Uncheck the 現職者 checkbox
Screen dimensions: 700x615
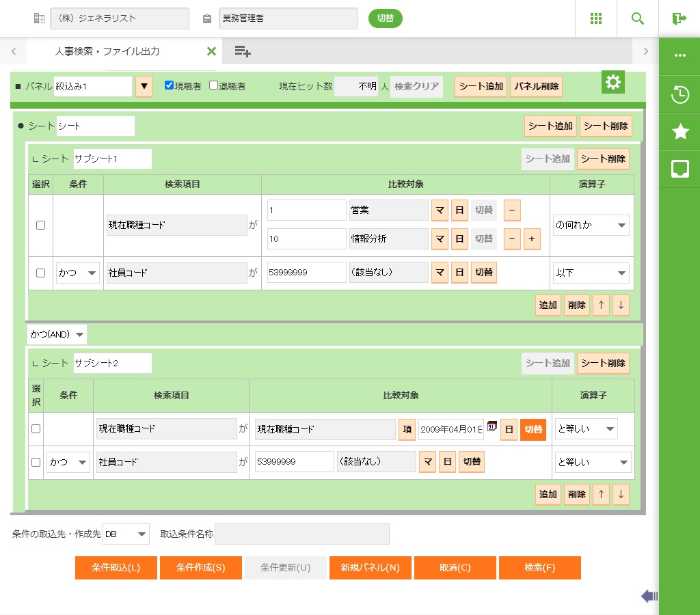point(169,86)
